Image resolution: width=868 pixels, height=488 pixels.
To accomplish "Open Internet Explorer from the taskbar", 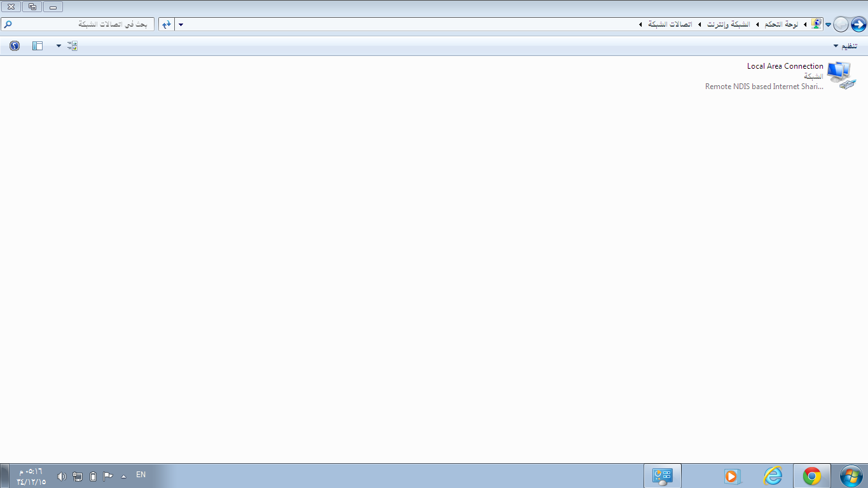I will pos(773,476).
